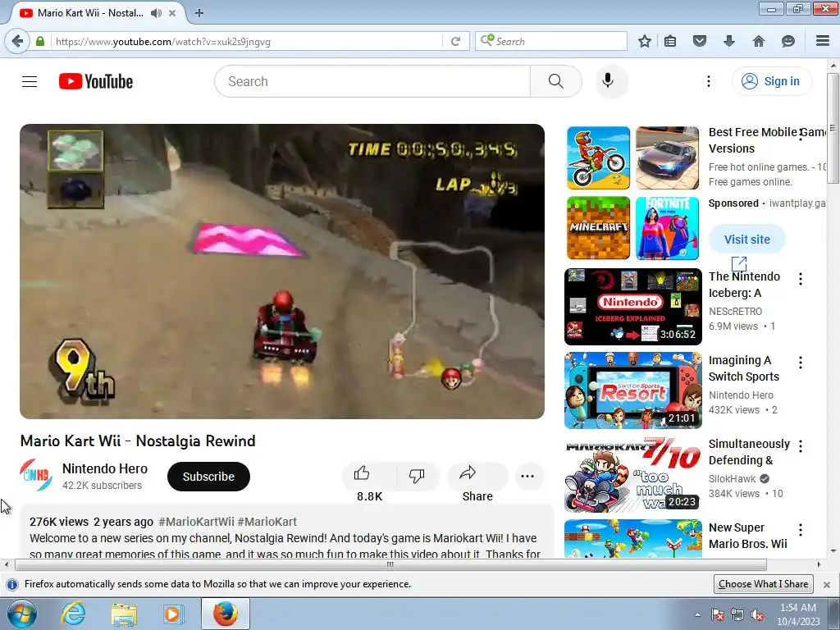Click the YouTube search magnifier button
This screenshot has width=840, height=630.
point(555,81)
